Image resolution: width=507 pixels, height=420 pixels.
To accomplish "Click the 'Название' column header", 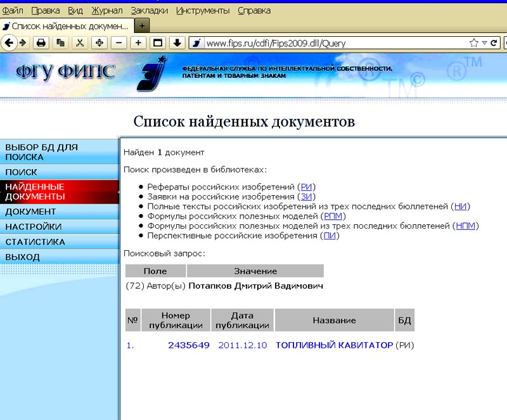I will click(335, 320).
